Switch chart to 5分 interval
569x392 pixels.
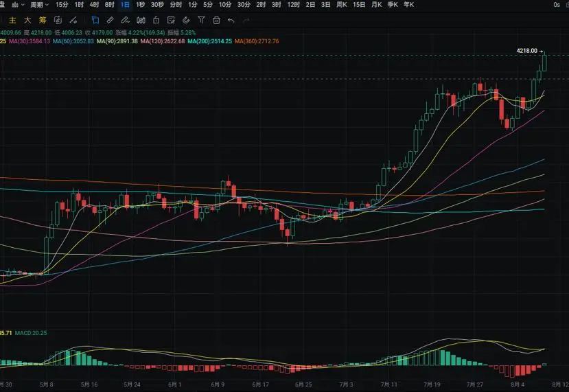point(208,5)
